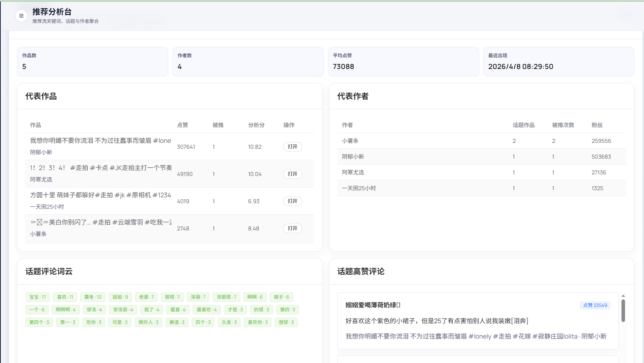Click the 作品数 stat card
Screen dimensions: 644x363
(x=92, y=62)
